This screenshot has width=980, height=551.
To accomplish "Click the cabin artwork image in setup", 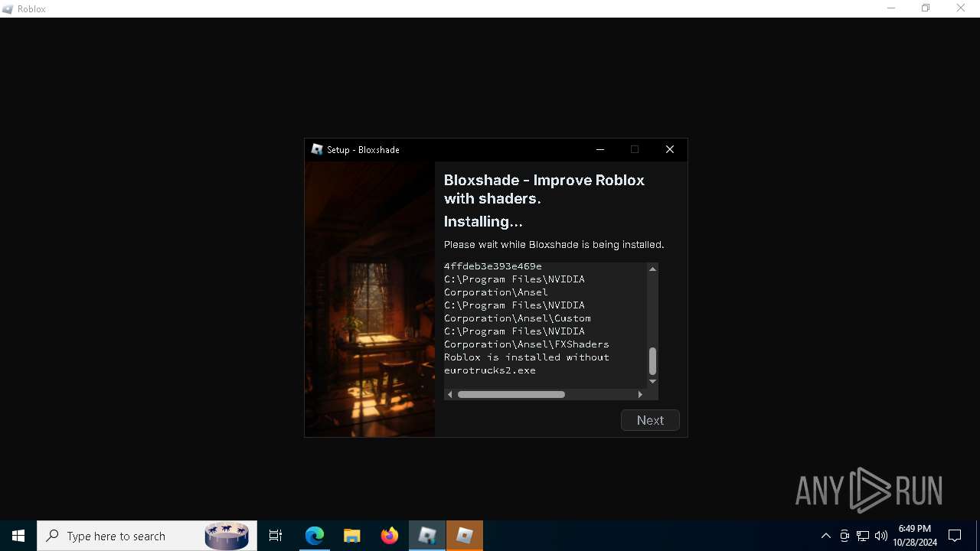I will click(x=370, y=299).
